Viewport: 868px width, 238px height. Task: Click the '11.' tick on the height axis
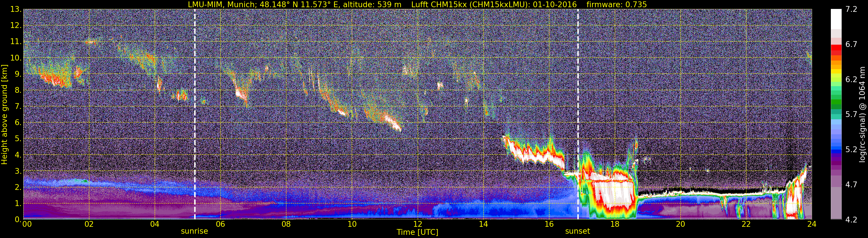[16, 41]
